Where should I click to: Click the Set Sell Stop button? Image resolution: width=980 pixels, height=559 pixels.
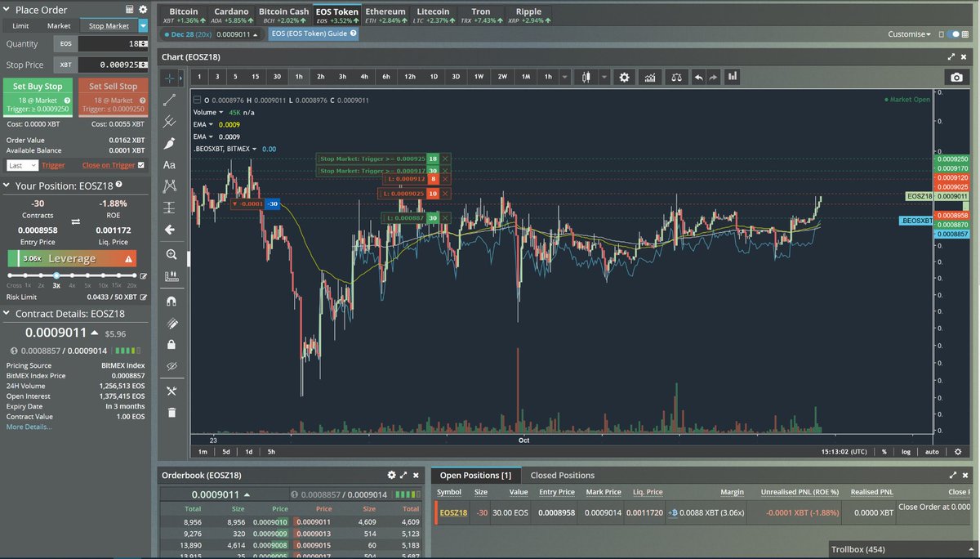(113, 96)
